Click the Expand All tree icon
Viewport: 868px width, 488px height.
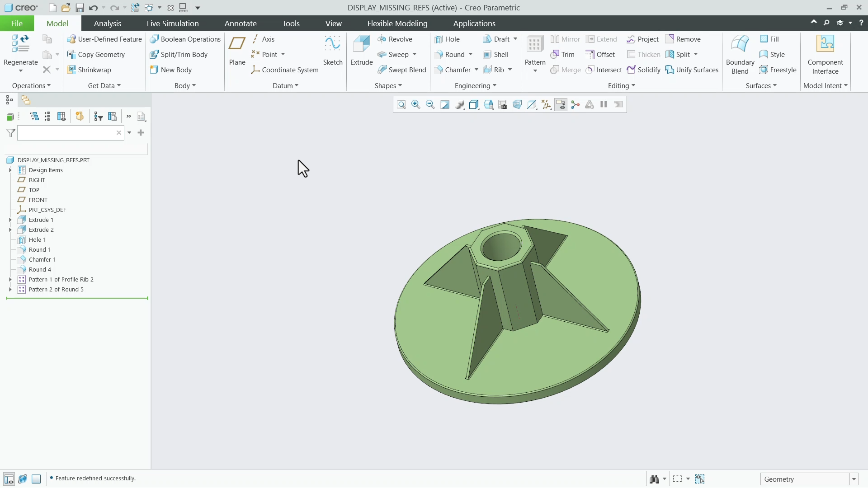pos(34,117)
